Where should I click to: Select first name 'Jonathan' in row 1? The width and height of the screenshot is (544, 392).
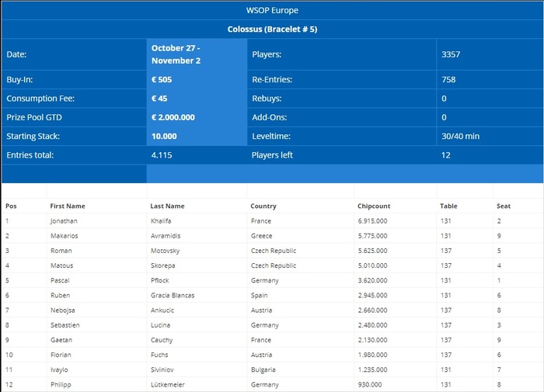[64, 221]
